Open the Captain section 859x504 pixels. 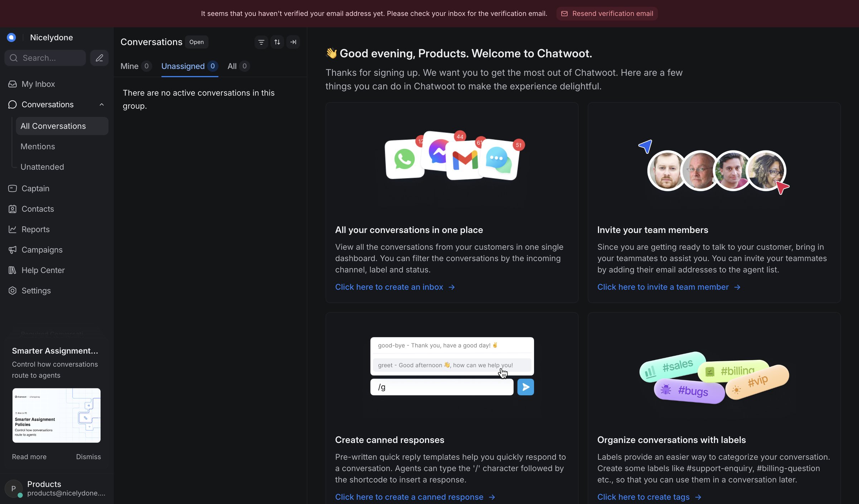[35, 189]
